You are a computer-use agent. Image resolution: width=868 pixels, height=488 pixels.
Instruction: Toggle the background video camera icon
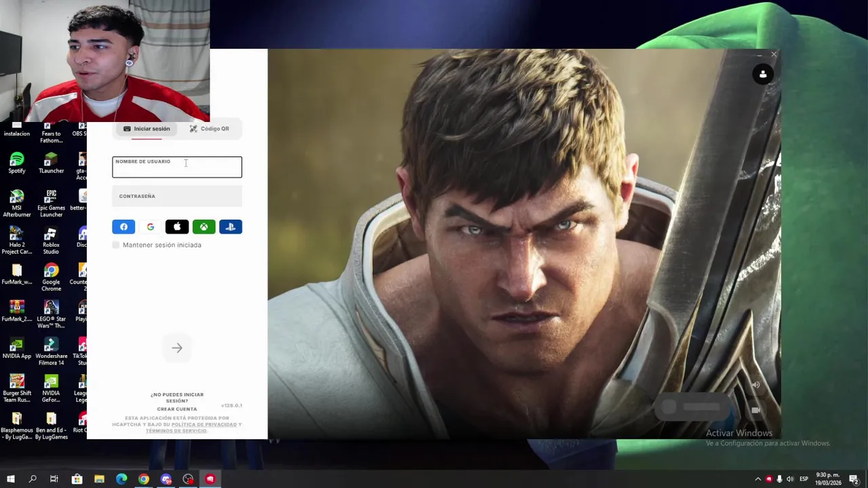[756, 410]
